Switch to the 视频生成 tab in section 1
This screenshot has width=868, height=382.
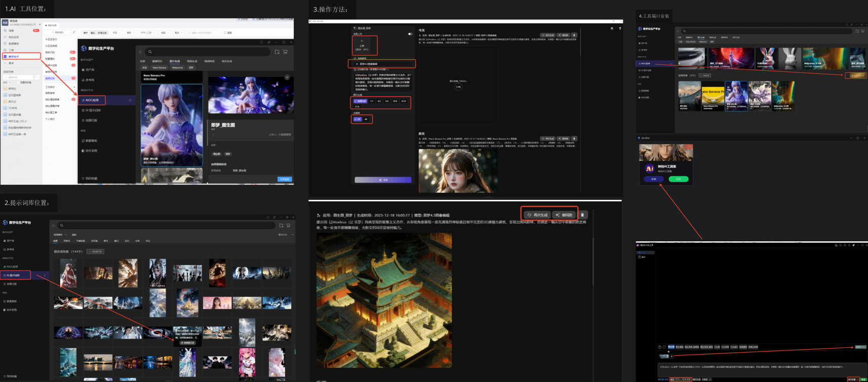click(192, 61)
